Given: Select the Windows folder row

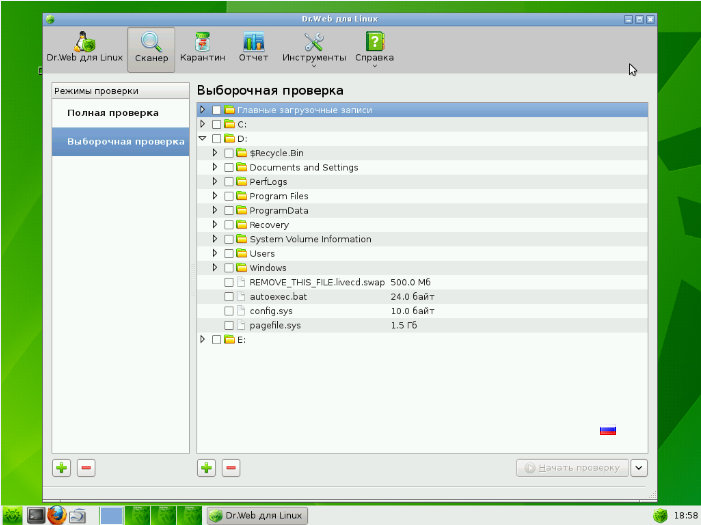Looking at the screenshot, I should pyautogui.click(x=422, y=268).
